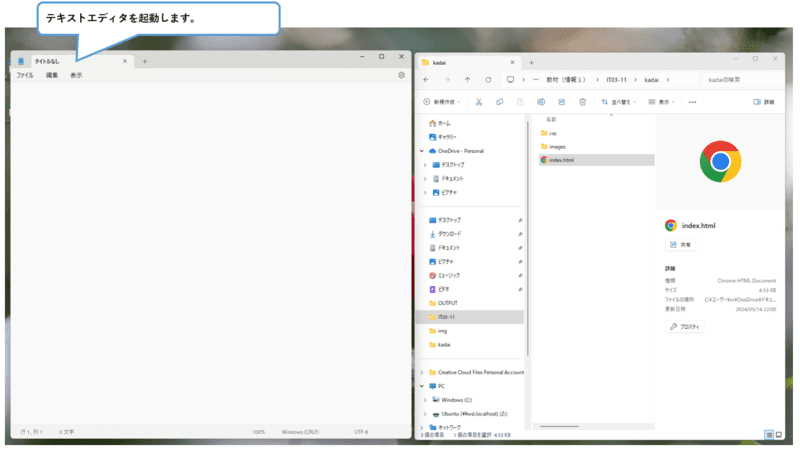The image size is (800, 450).
Task: Toggle the details pane button
Action: 764,102
